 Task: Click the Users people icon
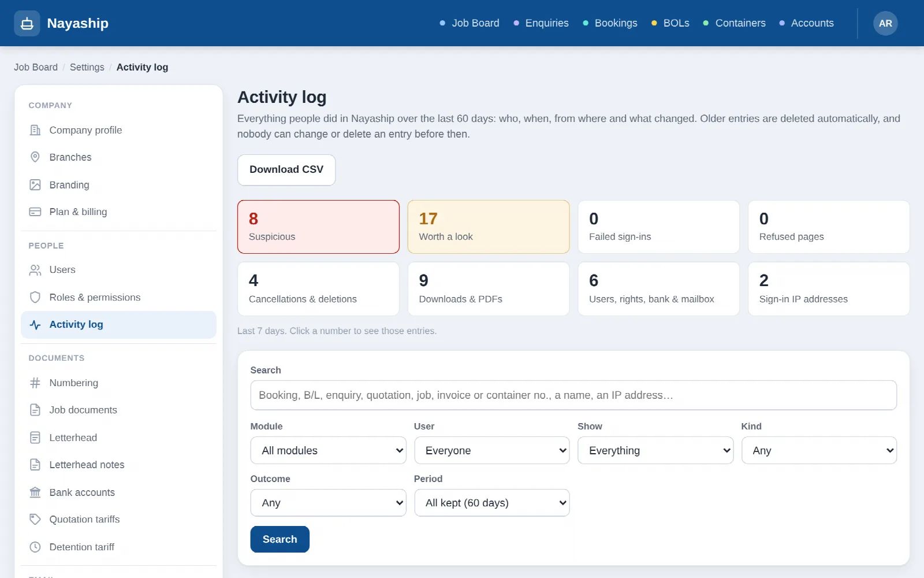coord(35,270)
